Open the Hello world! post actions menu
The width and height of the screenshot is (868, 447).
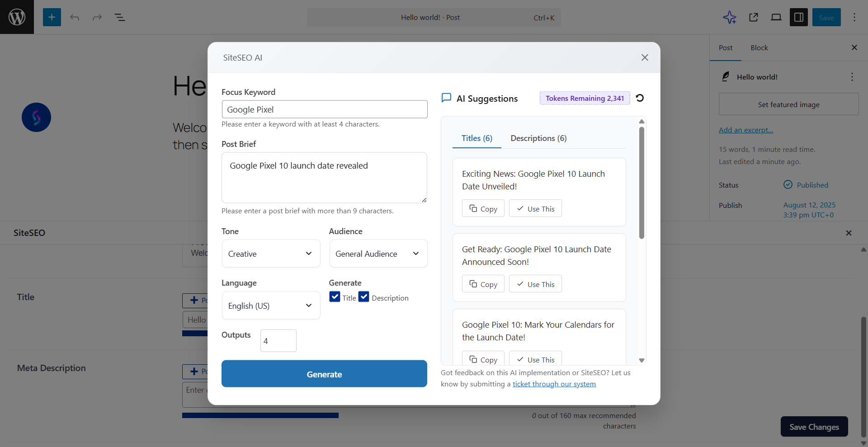(x=852, y=77)
